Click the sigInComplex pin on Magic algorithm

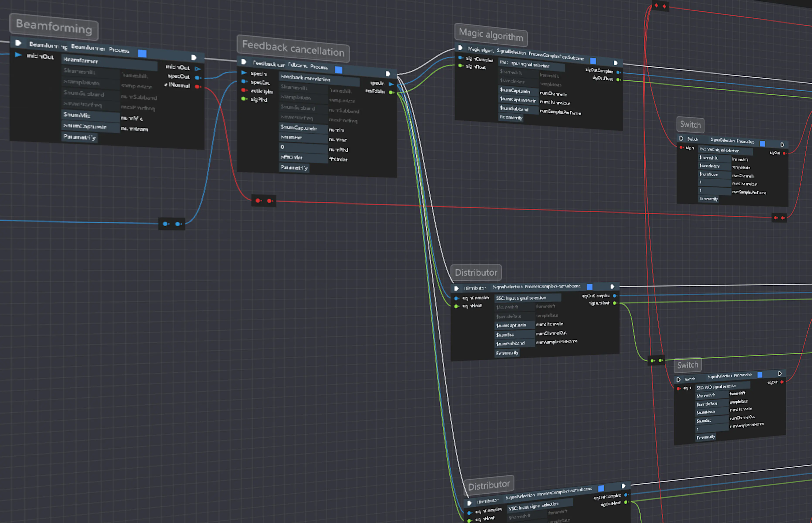[x=460, y=58]
